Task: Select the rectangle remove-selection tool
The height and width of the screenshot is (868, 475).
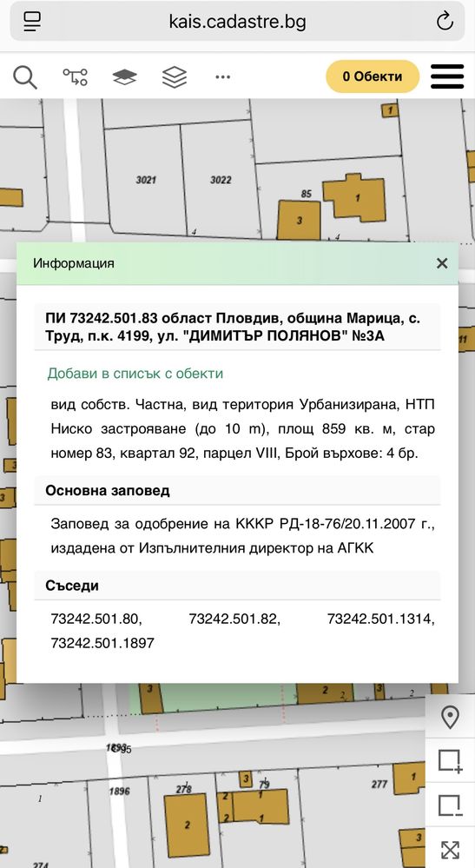Action: coord(450,805)
